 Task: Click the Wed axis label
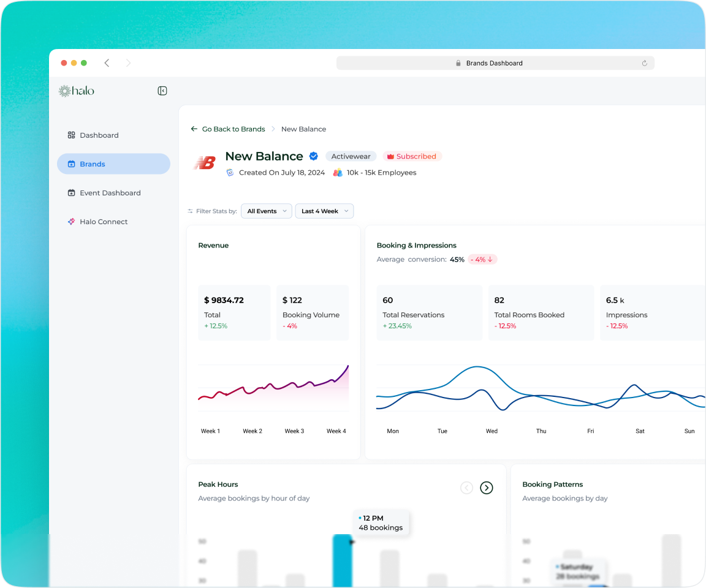coord(492,431)
